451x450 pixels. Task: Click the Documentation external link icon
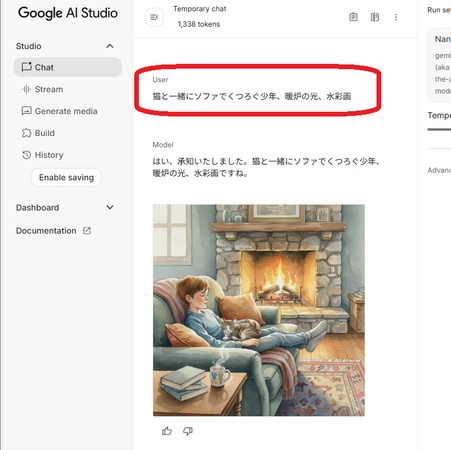87,231
